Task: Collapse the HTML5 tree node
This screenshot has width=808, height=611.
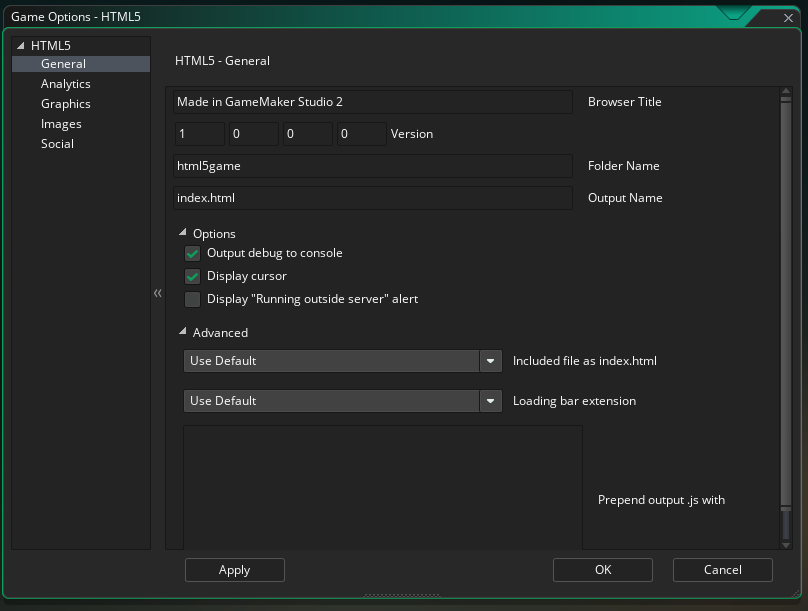Action: tap(21, 46)
